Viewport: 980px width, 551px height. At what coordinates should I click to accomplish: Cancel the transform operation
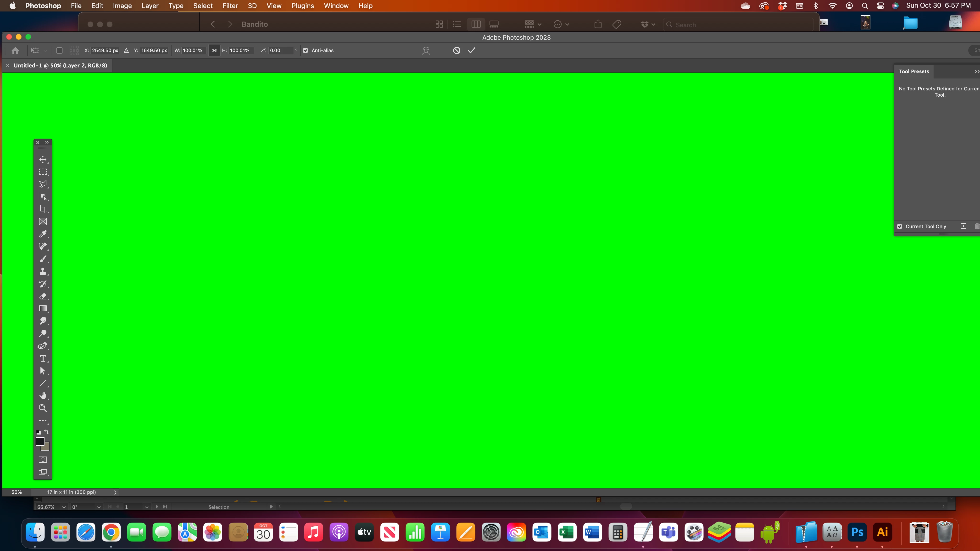[x=457, y=50]
